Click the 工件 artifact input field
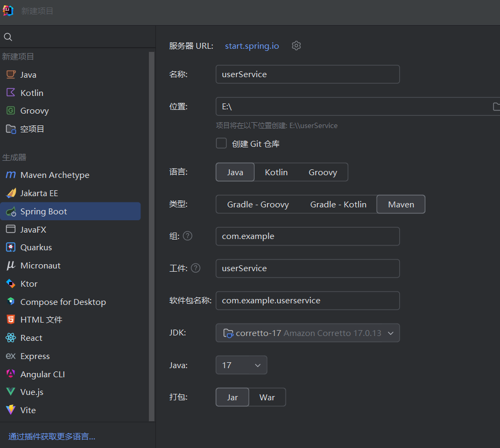Image resolution: width=500 pixels, height=448 pixels. 308,268
